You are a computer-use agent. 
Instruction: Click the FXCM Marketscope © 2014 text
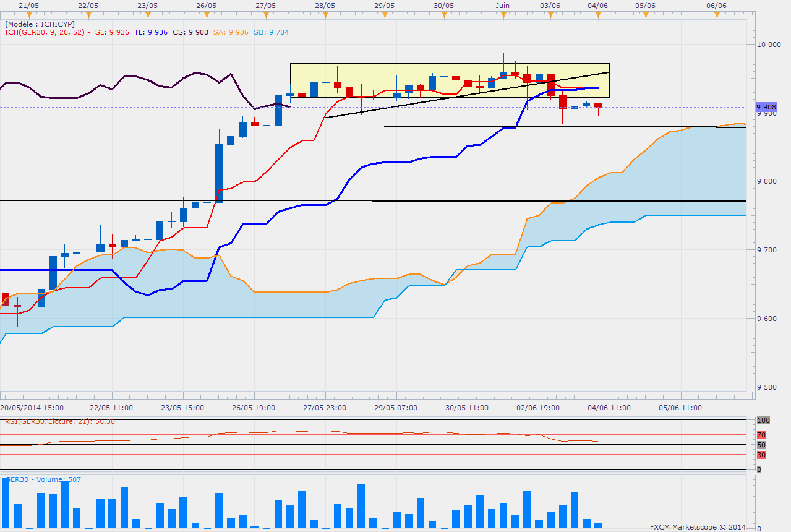(x=698, y=527)
